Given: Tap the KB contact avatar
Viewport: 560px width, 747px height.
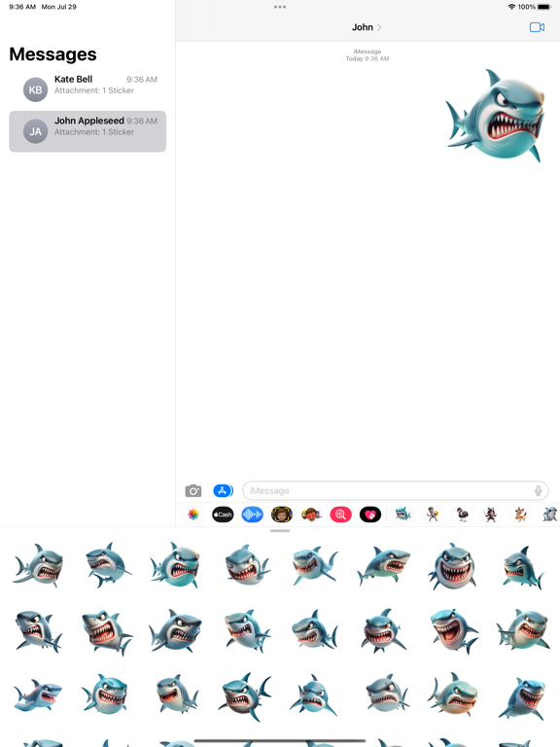Looking at the screenshot, I should pyautogui.click(x=36, y=89).
